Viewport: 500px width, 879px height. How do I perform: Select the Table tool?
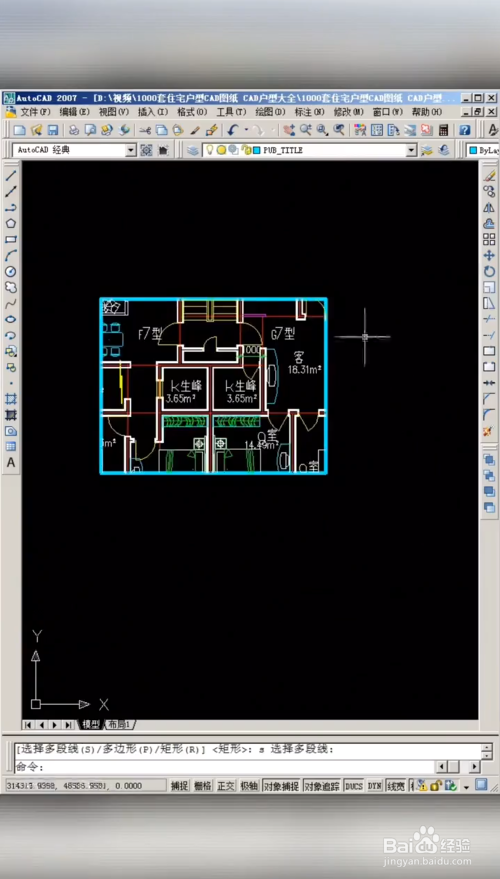(11, 447)
